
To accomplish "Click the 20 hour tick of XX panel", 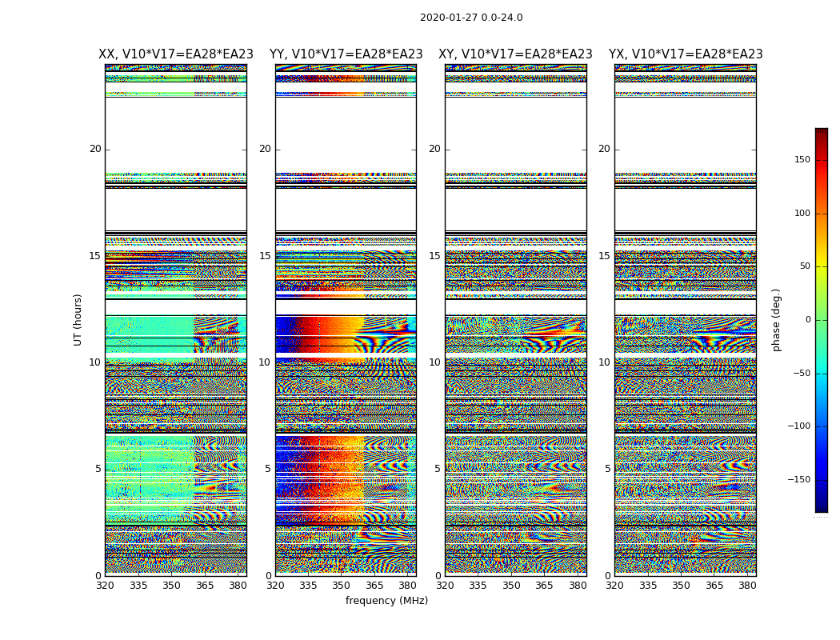I will click(x=95, y=149).
